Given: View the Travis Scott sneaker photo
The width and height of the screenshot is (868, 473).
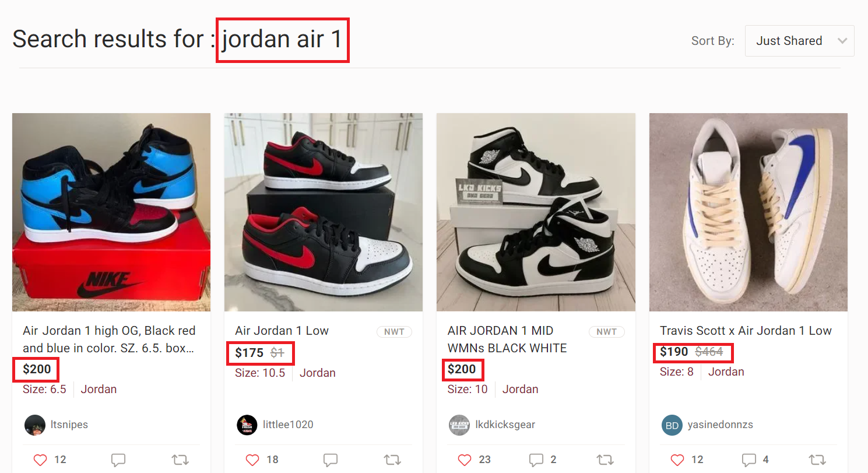Looking at the screenshot, I should pyautogui.click(x=748, y=212).
